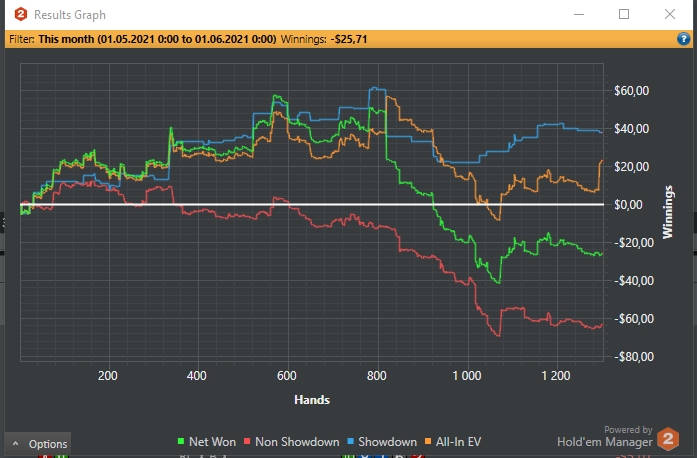Click the Net Won legend label
Image resolution: width=697 pixels, height=458 pixels.
(212, 442)
